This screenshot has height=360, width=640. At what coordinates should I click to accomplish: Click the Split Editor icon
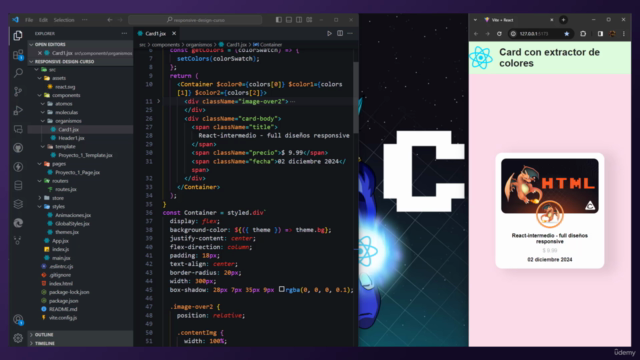[340, 33]
